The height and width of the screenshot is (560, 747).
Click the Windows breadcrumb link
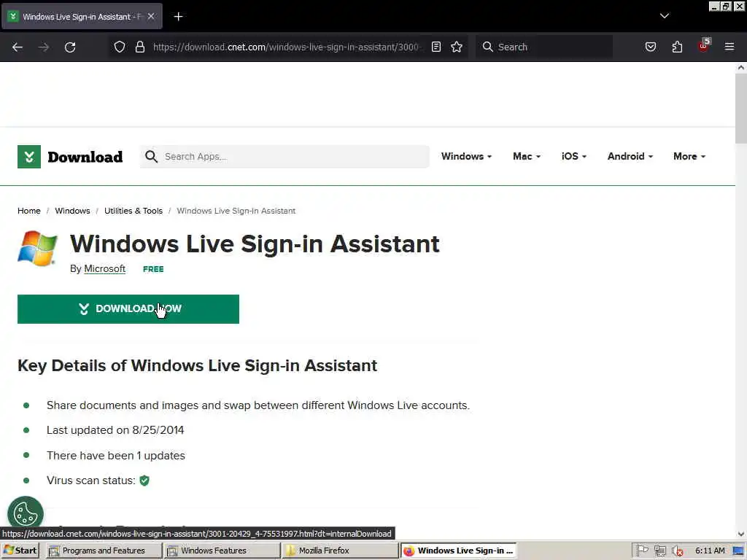tap(72, 211)
